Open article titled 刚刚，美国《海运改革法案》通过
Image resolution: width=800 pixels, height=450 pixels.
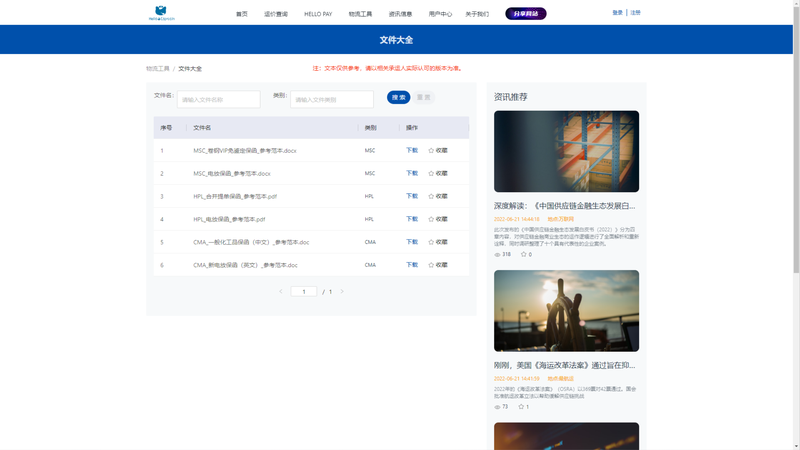(564, 365)
